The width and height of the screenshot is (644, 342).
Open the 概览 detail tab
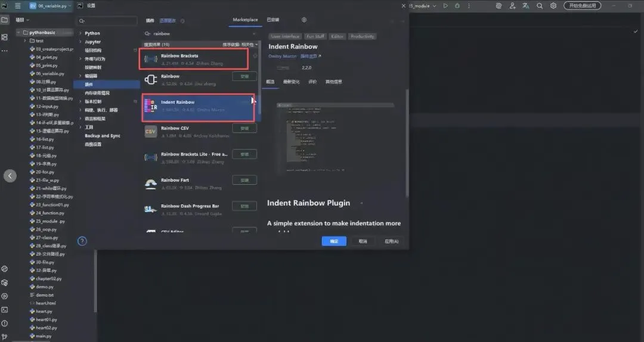(270, 82)
